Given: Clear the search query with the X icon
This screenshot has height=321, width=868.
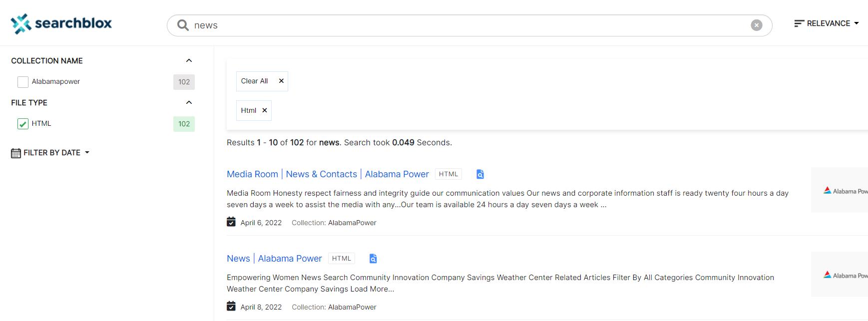Looking at the screenshot, I should click(757, 25).
